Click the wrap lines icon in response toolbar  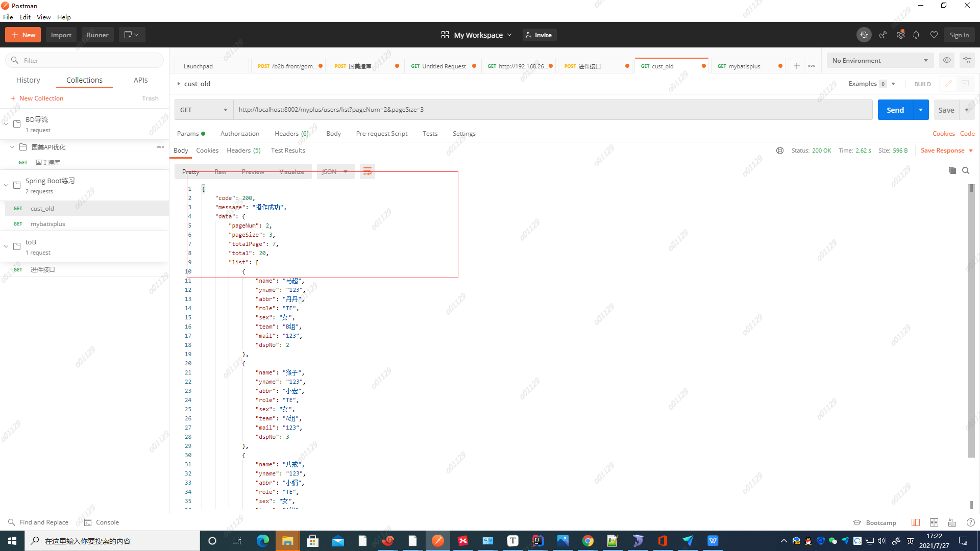367,171
